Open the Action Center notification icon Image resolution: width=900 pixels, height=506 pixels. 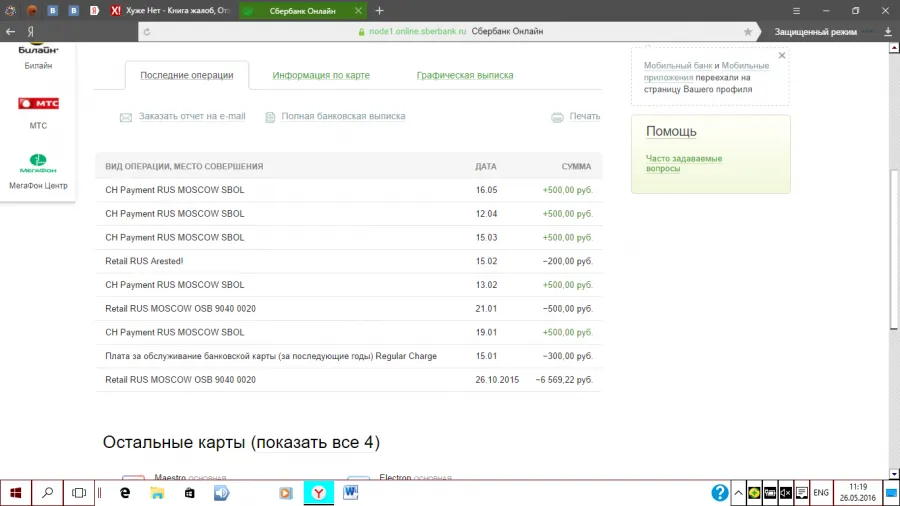click(802, 493)
